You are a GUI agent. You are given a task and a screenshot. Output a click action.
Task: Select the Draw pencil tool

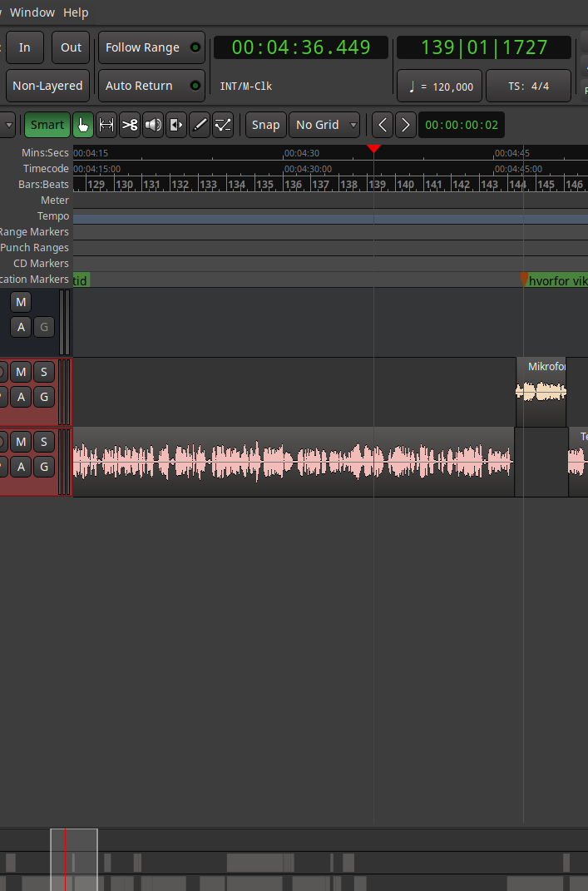(x=200, y=125)
